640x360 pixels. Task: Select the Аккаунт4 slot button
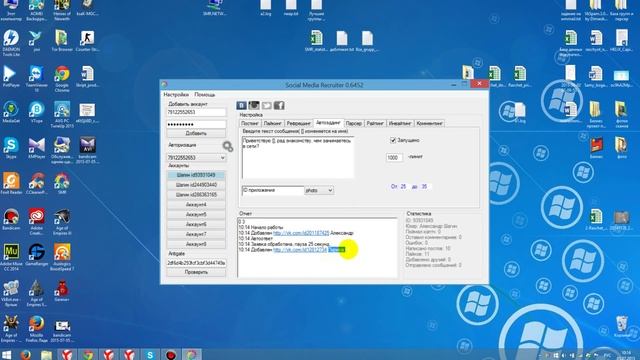coord(196,204)
